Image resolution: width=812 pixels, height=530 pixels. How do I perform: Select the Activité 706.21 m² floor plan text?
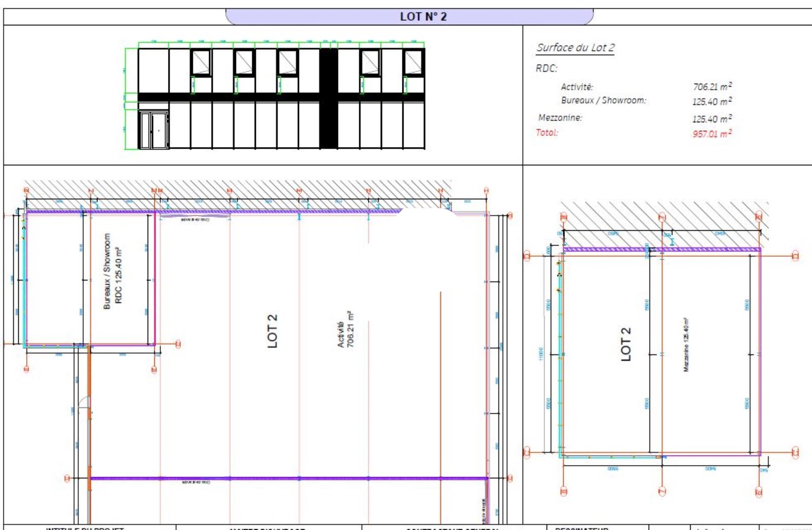pyautogui.click(x=346, y=330)
